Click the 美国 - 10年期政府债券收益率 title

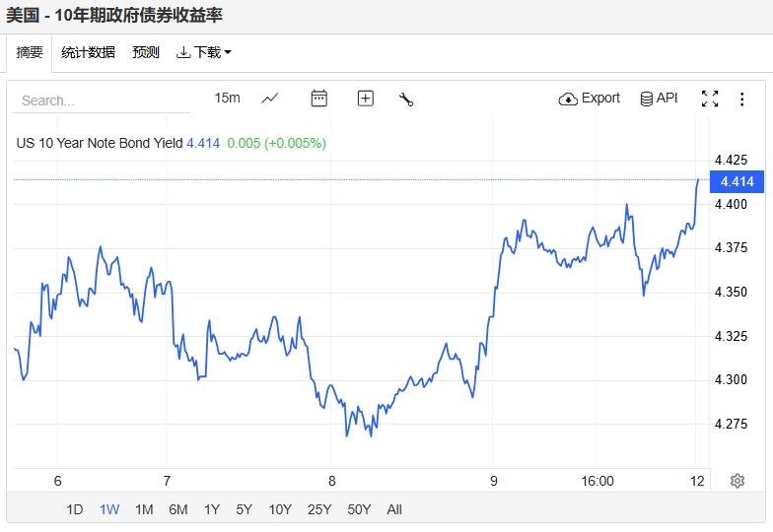pos(114,16)
